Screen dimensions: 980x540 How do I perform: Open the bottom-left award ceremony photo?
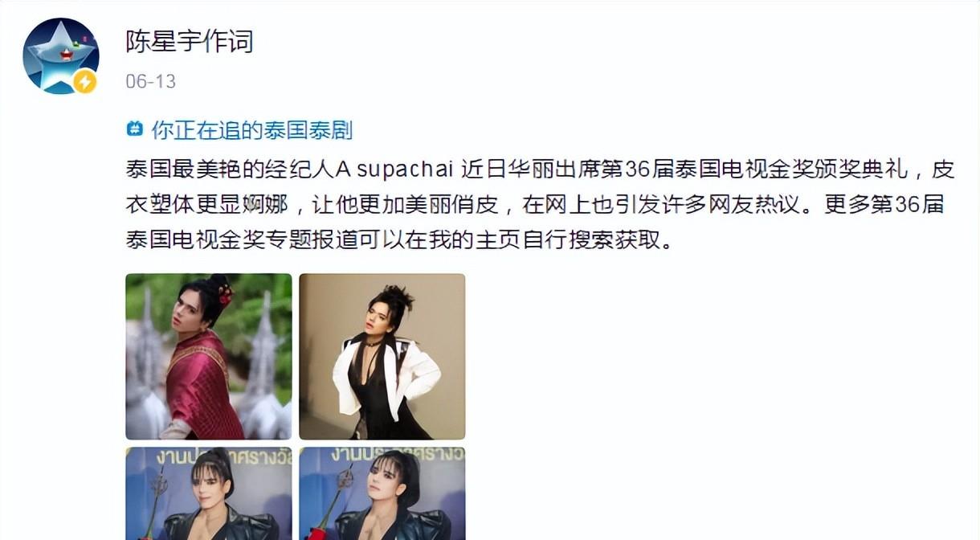(209, 493)
